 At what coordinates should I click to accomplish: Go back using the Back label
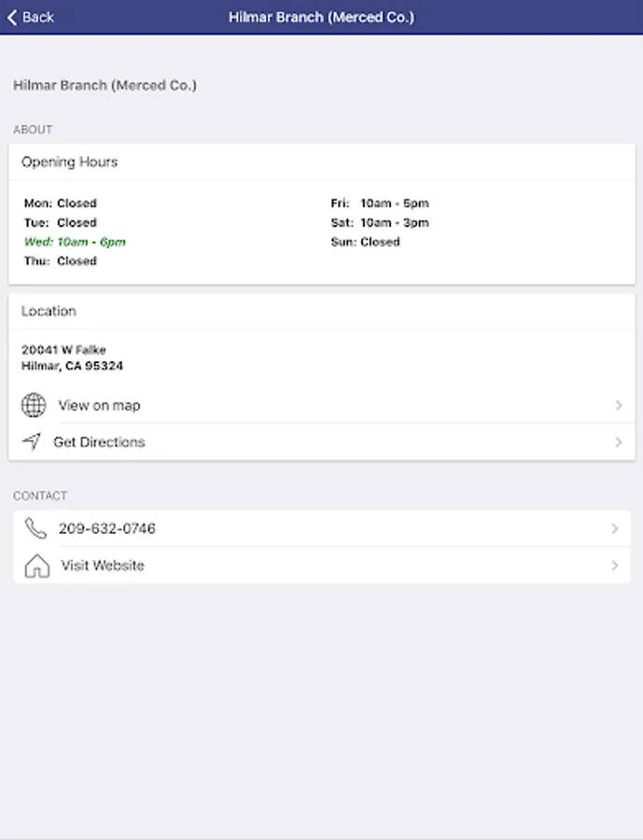38,17
